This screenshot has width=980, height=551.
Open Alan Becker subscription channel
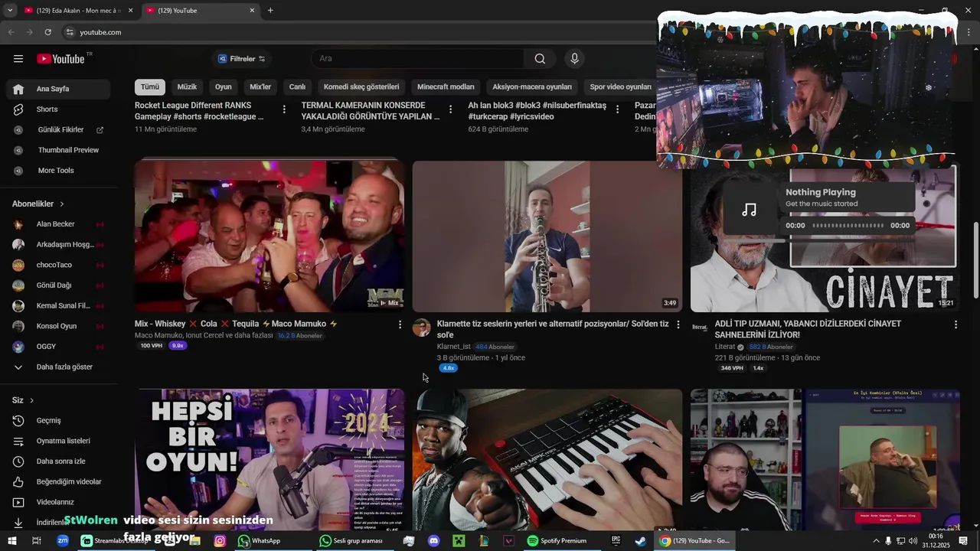click(60, 224)
